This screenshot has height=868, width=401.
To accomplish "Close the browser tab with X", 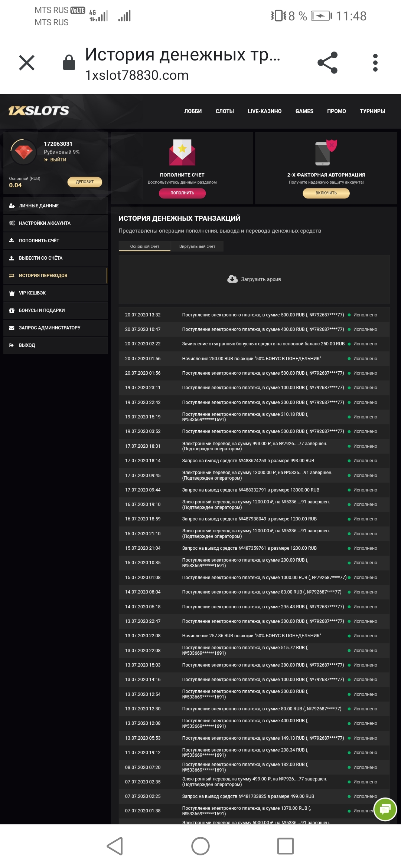I will click(x=27, y=63).
